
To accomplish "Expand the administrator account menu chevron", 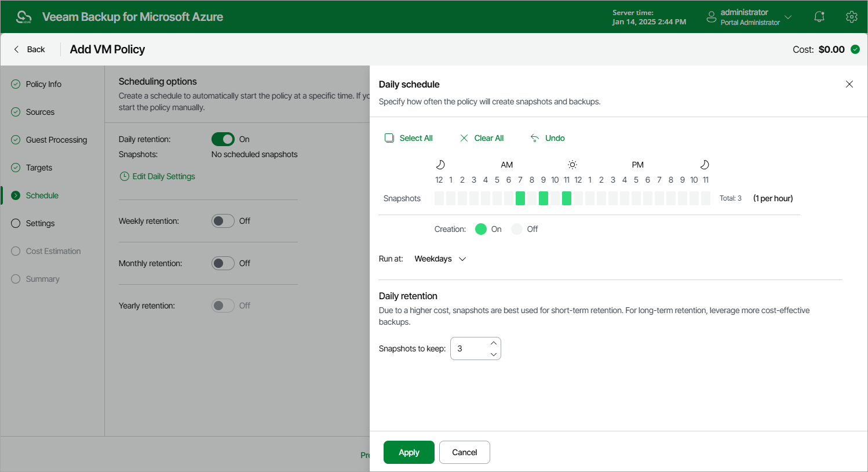I will coord(788,17).
